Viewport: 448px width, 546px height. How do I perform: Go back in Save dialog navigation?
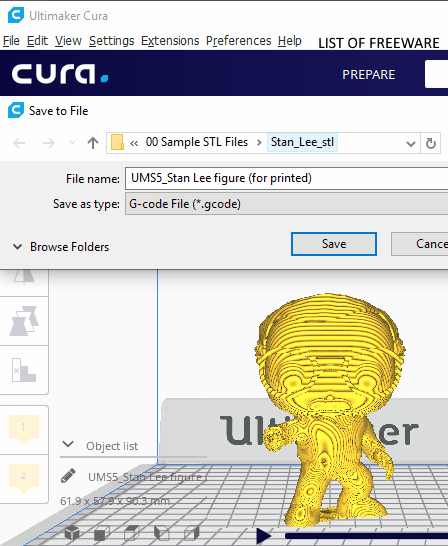(19, 143)
